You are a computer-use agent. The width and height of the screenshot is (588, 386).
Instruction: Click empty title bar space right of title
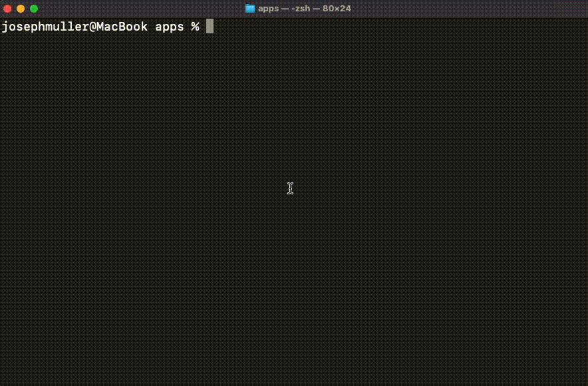point(466,9)
